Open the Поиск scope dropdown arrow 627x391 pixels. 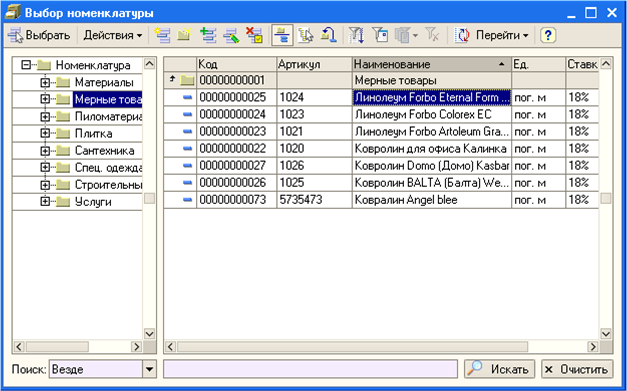pos(149,369)
